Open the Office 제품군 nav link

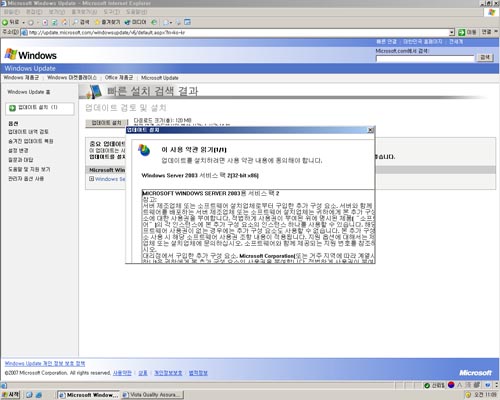click(x=119, y=78)
